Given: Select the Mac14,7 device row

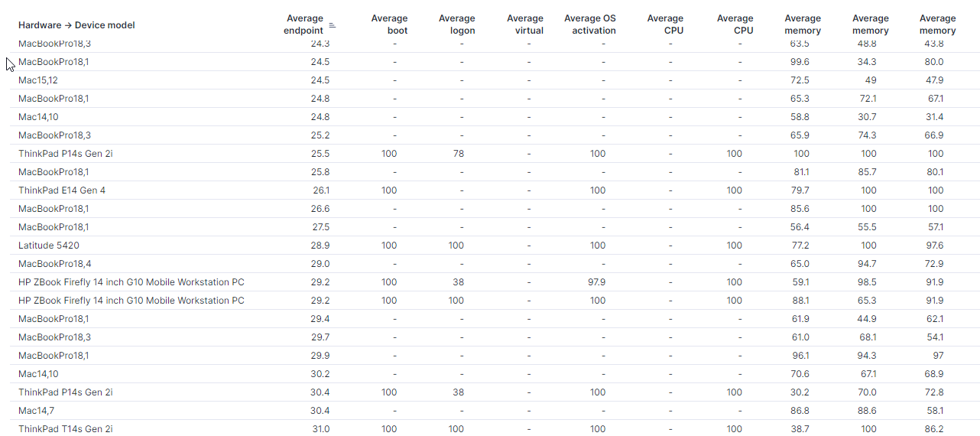Looking at the screenshot, I should click(36, 411).
